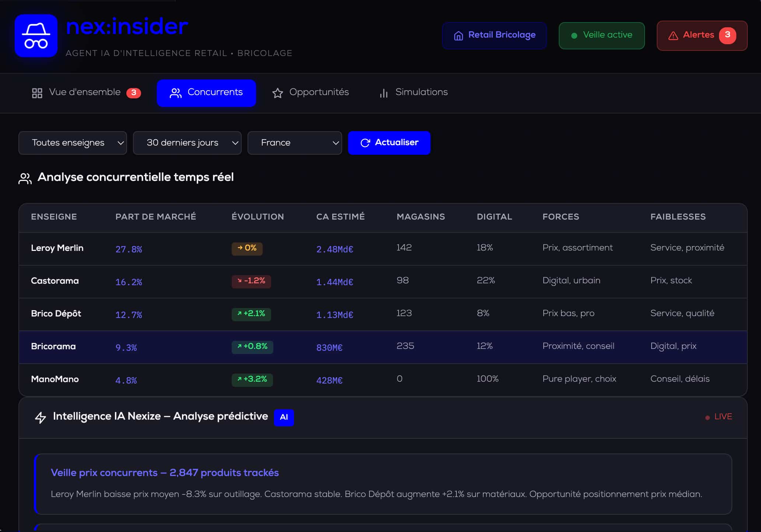Select the Concurrents tab
Screen dimensions: 761x532
[x=206, y=93]
